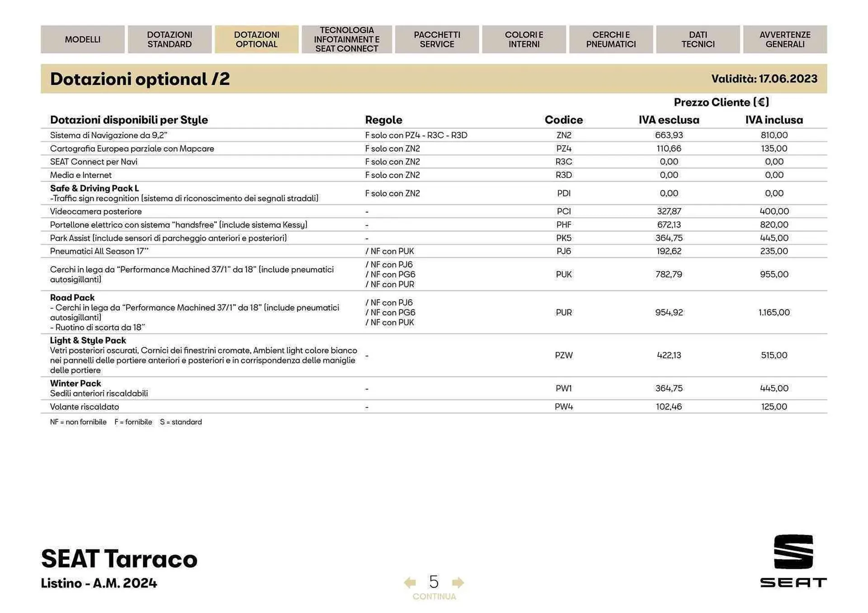Click code R3C in Codice column
868x613 pixels.
click(564, 162)
